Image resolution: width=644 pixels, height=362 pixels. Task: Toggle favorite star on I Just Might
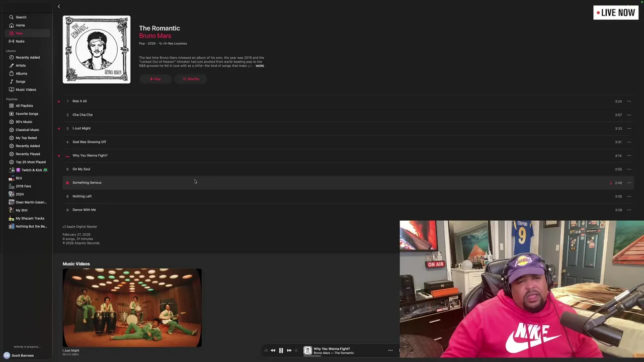point(59,128)
